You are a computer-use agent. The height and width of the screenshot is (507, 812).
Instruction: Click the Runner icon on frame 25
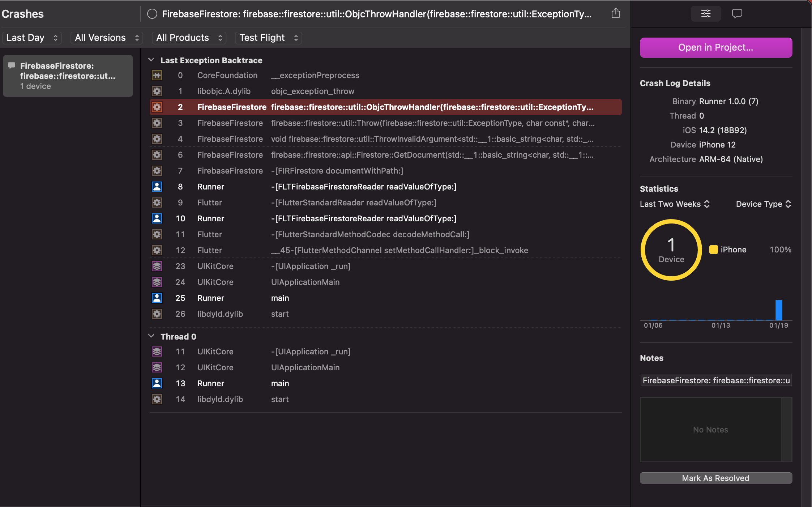coord(157,298)
